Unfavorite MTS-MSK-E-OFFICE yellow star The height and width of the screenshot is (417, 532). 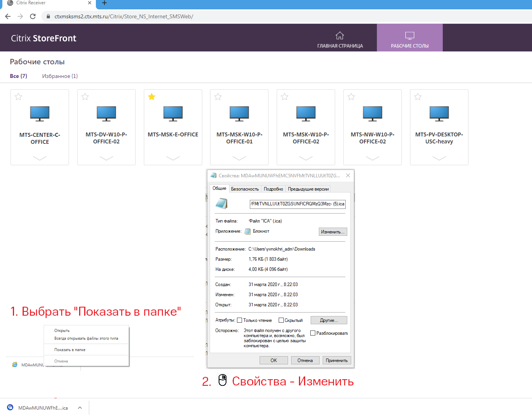point(152,97)
